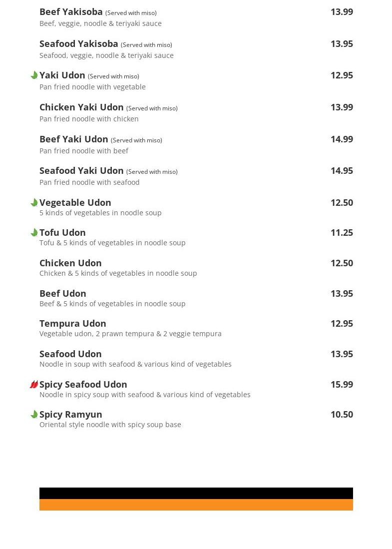Click the 10.50 price of Spicy Ramyun
The height and width of the screenshot is (549, 392).
tap(342, 415)
